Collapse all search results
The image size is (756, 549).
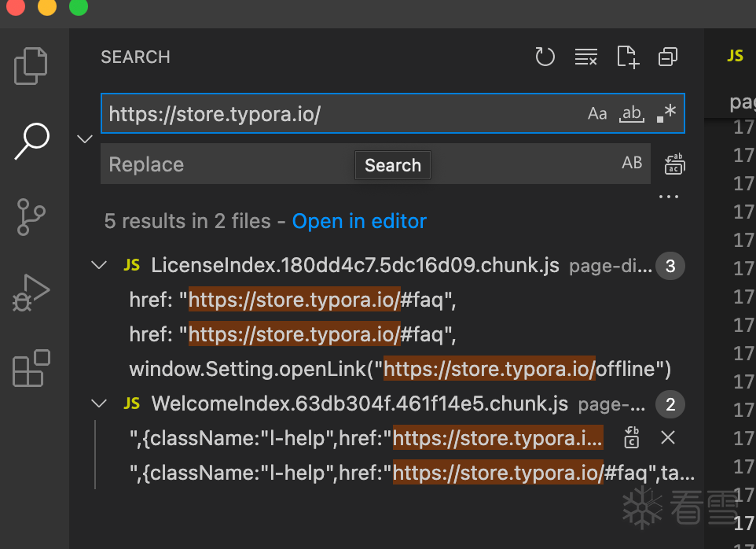tap(668, 57)
